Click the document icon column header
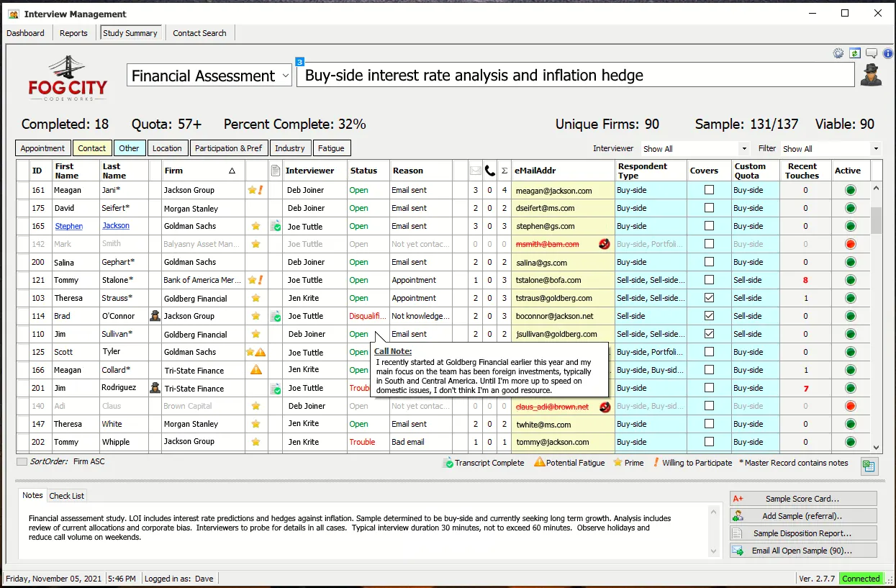Viewport: 896px width, 588px height. pyautogui.click(x=275, y=171)
